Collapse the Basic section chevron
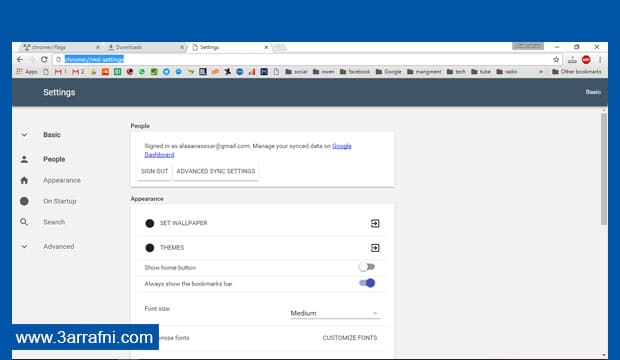Viewport: 620px width, 360px height. [24, 135]
